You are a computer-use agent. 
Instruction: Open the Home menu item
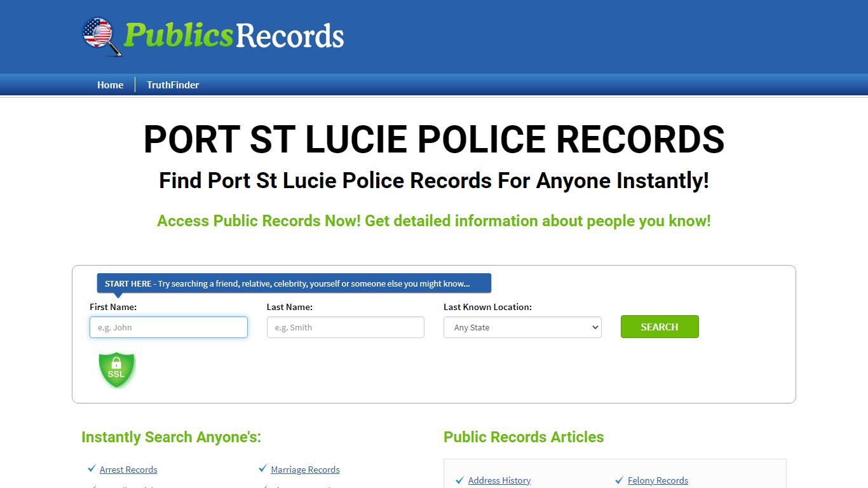(110, 85)
